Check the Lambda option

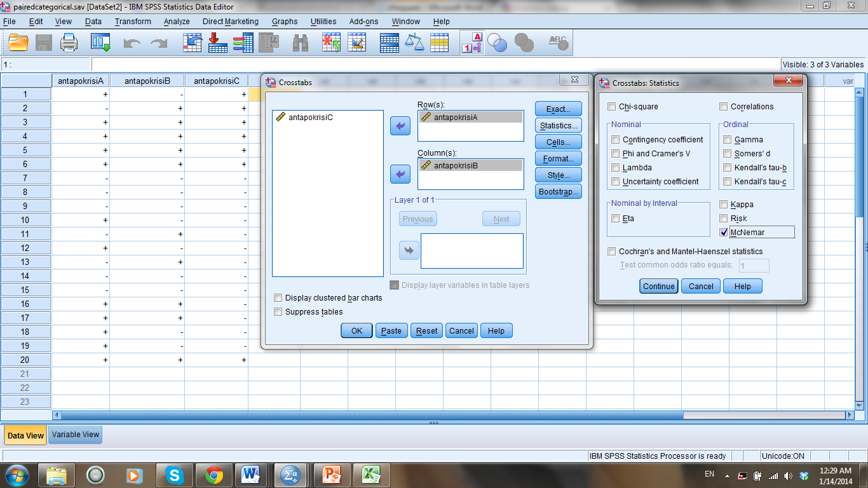(x=616, y=168)
